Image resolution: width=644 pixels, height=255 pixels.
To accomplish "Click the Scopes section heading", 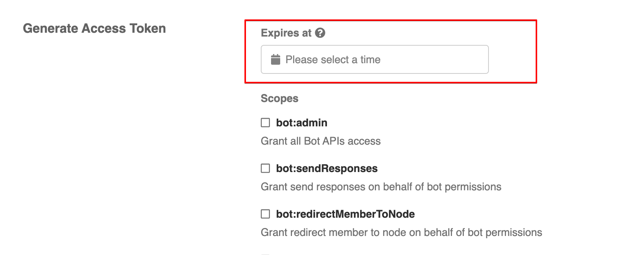I will point(279,98).
